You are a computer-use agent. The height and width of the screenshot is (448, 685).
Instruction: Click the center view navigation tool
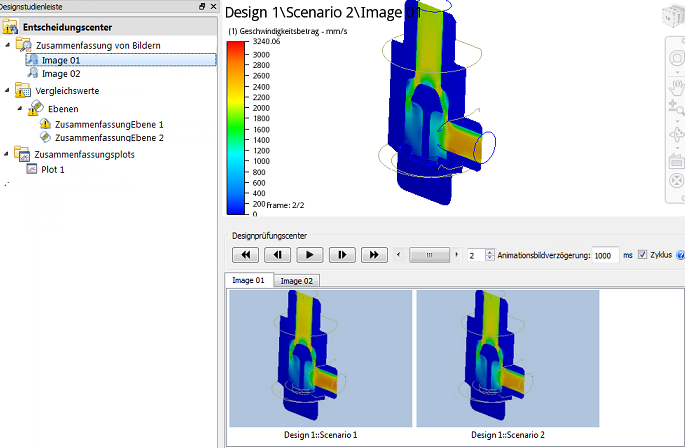(x=677, y=181)
